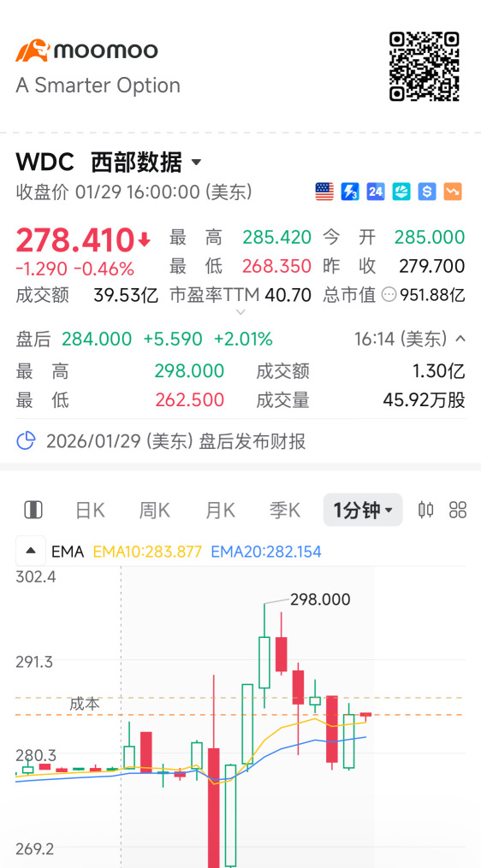Tap the 24-hour trading icon
This screenshot has height=868, width=481.
(x=376, y=192)
